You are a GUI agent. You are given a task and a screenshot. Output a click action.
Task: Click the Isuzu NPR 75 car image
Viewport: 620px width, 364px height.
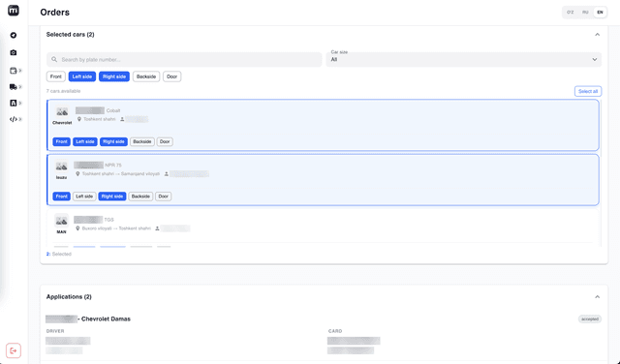(61, 167)
